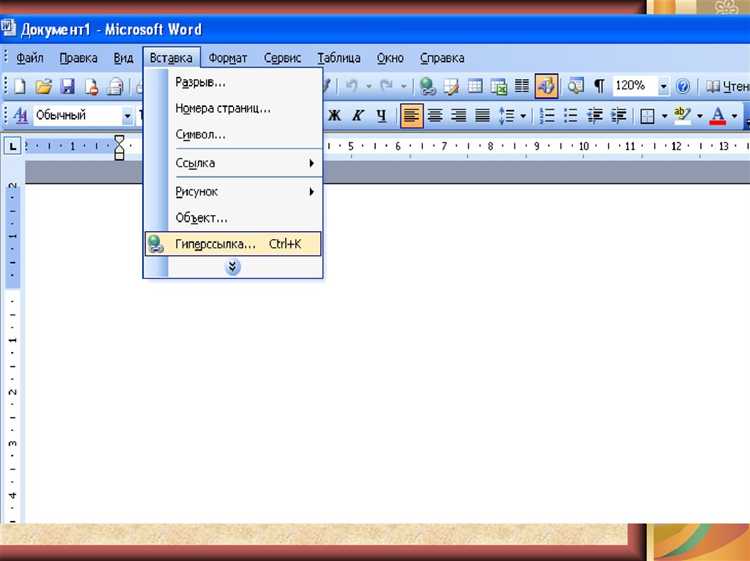Toggle underline formatting Ч
Image resolution: width=750 pixels, height=561 pixels.
[381, 115]
